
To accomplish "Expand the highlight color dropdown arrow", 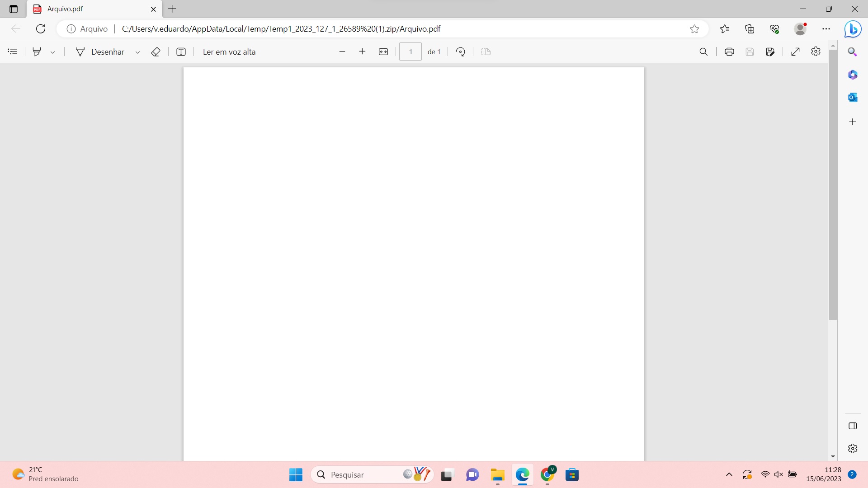I will pos(53,52).
